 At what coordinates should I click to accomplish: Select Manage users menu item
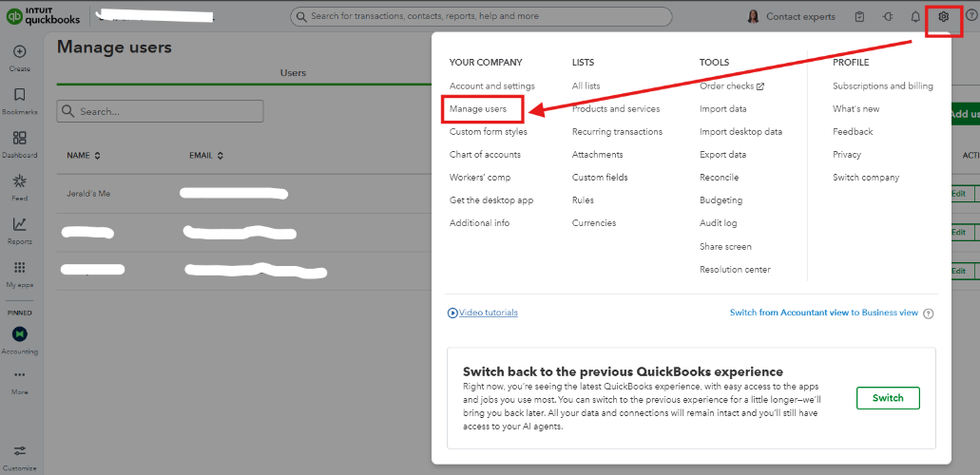[478, 109]
